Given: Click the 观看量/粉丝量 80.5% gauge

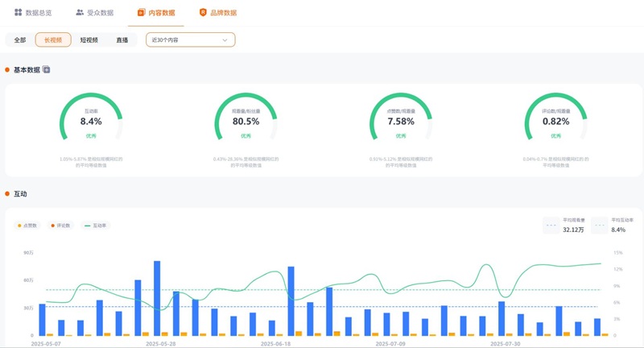Looking at the screenshot, I should (246, 121).
